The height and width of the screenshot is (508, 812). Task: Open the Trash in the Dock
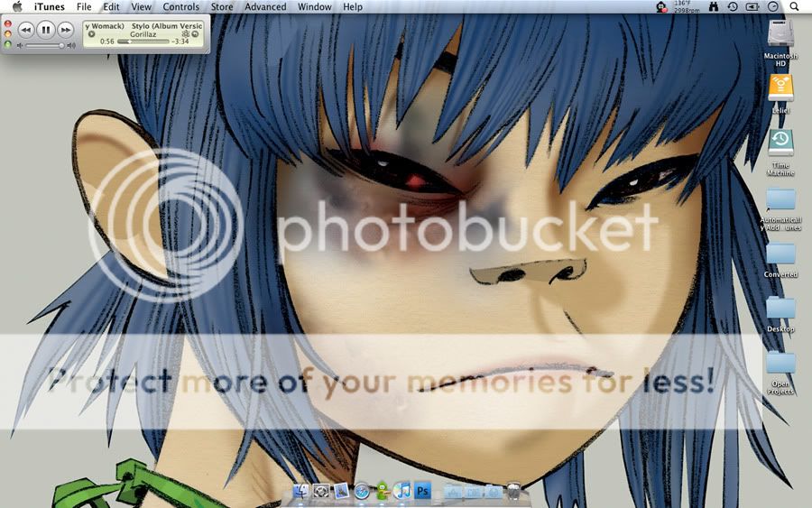tap(513, 491)
